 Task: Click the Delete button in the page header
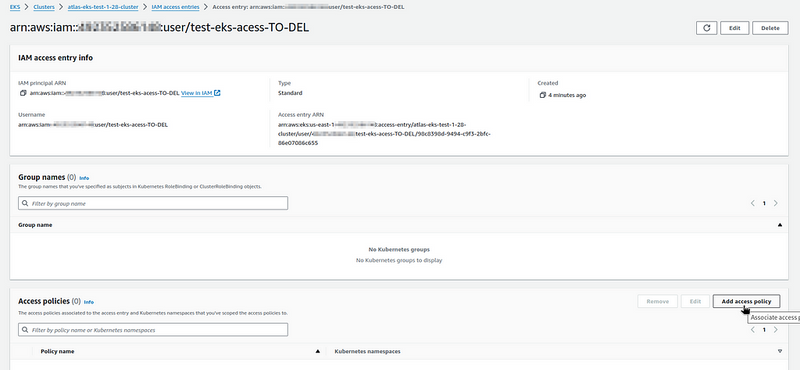coord(770,28)
